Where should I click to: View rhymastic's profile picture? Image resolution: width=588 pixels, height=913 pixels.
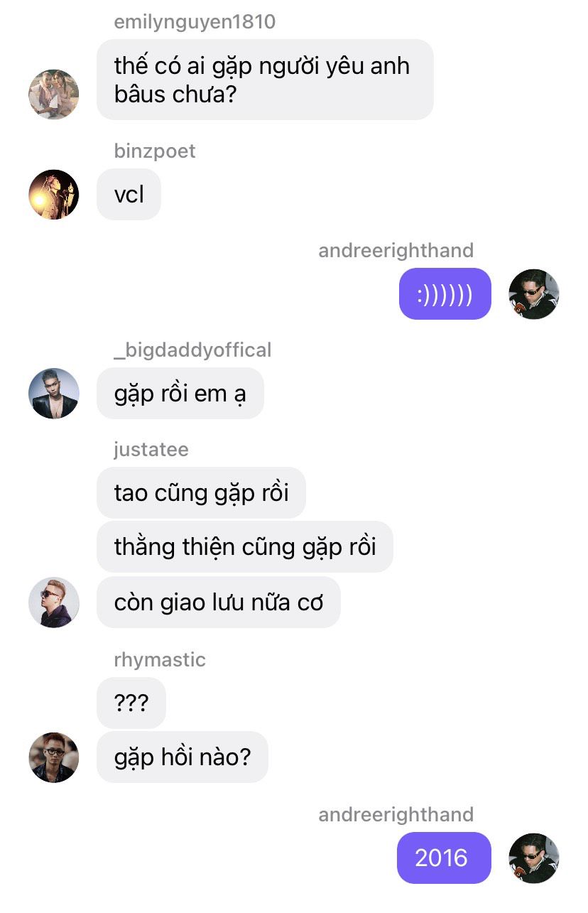53,757
